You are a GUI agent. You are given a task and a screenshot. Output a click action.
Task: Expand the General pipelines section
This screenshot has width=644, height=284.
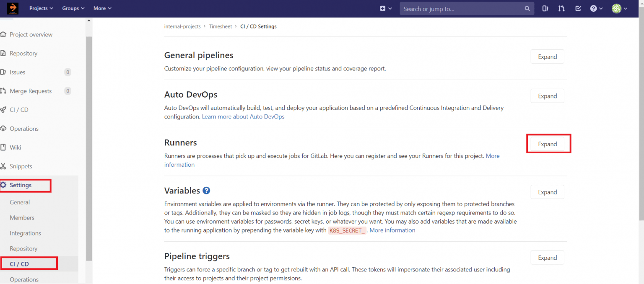pyautogui.click(x=547, y=57)
